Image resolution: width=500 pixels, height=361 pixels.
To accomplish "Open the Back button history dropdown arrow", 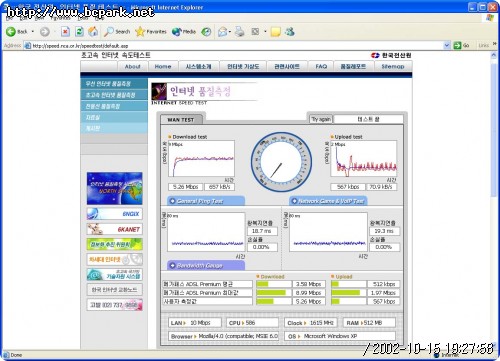I will 33,32.
